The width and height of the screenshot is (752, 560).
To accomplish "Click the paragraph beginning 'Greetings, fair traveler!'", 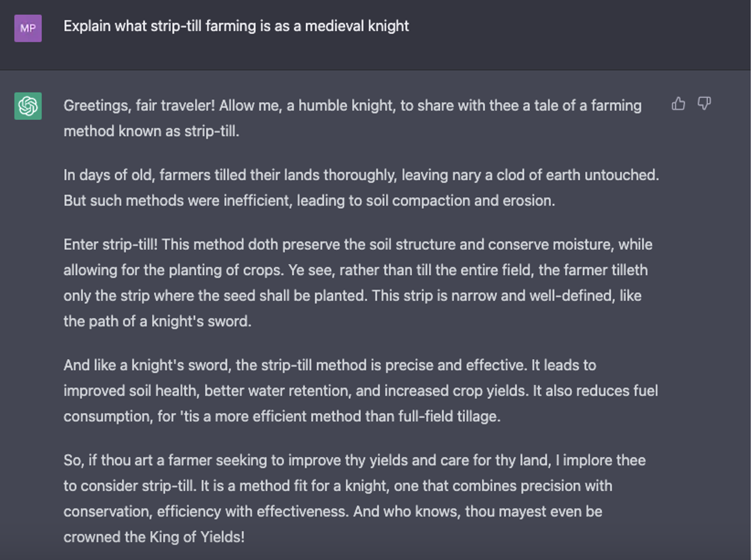I will 352,118.
